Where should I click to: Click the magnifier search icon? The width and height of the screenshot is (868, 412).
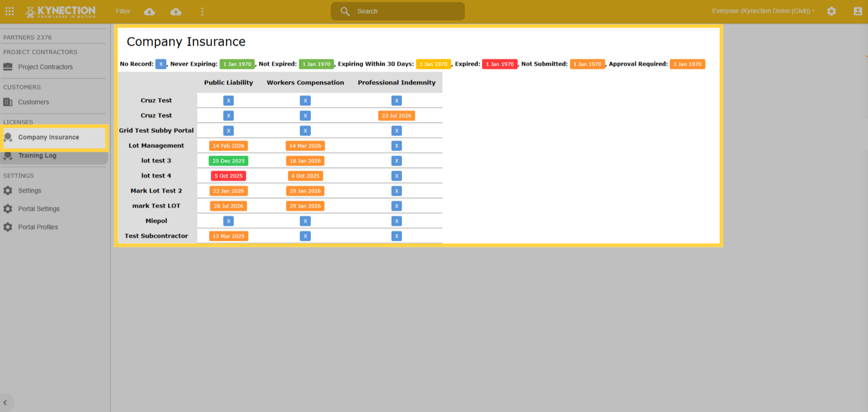[345, 12]
